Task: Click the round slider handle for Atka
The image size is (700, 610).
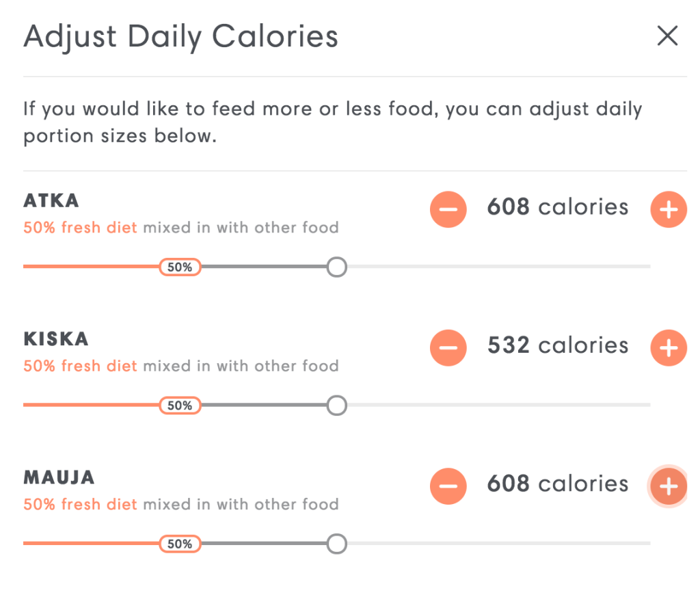Action: (x=336, y=267)
